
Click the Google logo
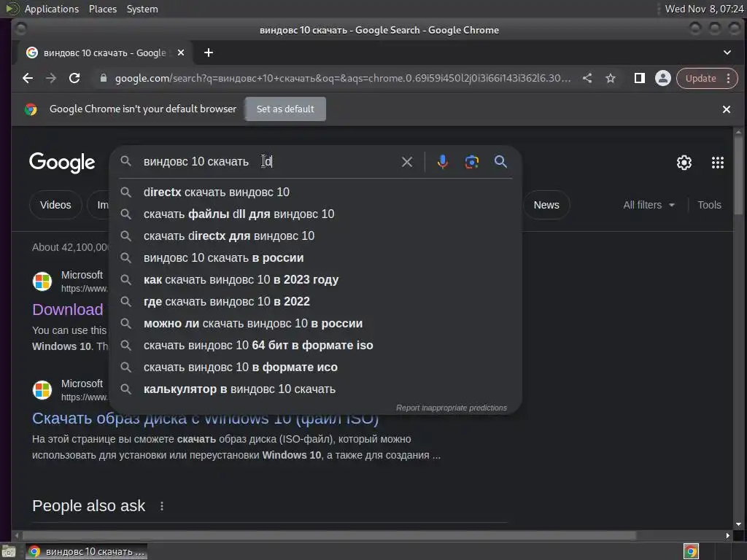coord(62,163)
